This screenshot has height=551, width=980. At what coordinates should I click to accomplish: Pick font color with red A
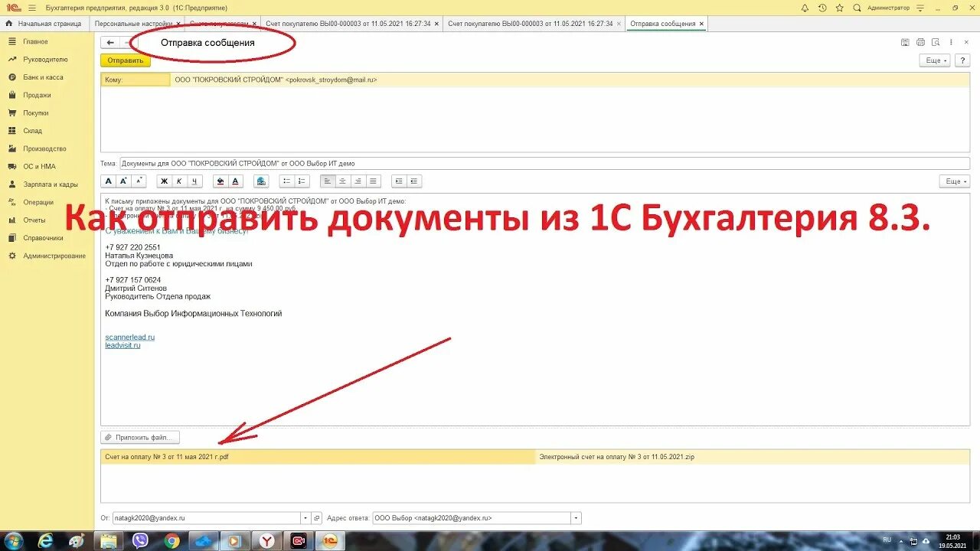[236, 181]
